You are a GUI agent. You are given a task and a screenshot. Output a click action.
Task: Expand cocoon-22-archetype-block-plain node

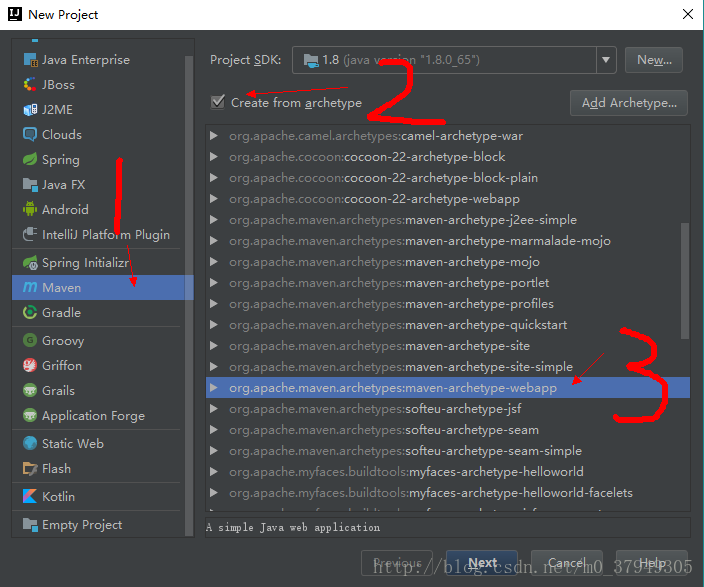point(214,178)
